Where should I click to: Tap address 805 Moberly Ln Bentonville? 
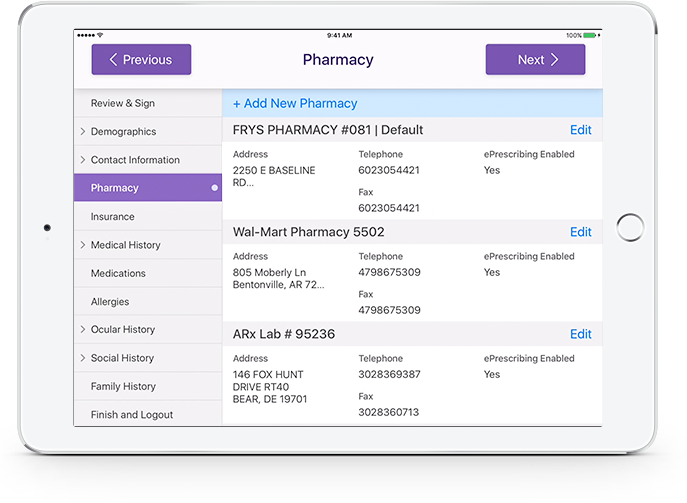[278, 278]
